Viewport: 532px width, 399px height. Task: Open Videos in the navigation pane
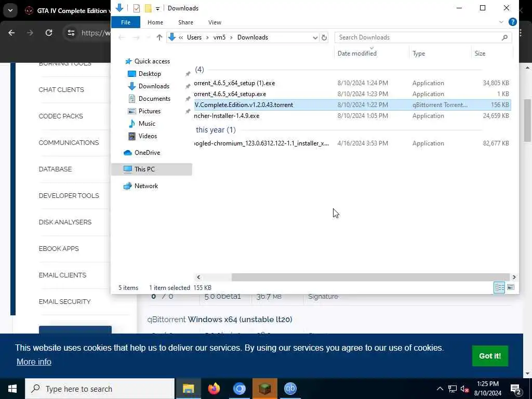pyautogui.click(x=148, y=136)
